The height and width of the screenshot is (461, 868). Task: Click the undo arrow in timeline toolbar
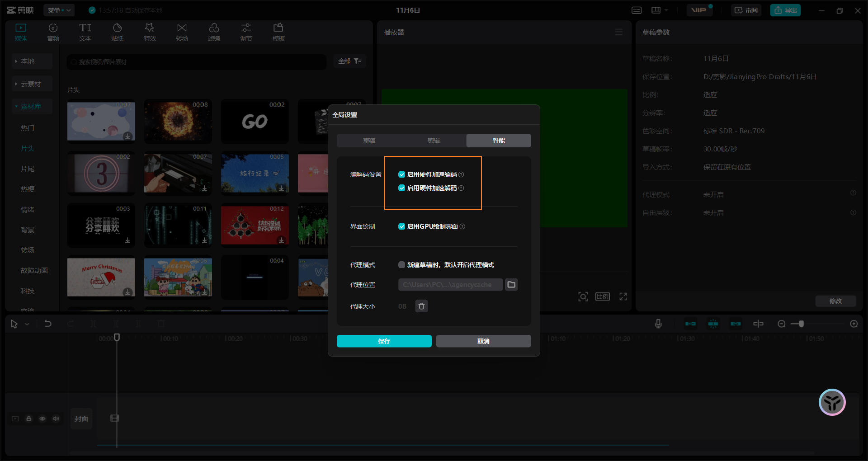coord(48,324)
